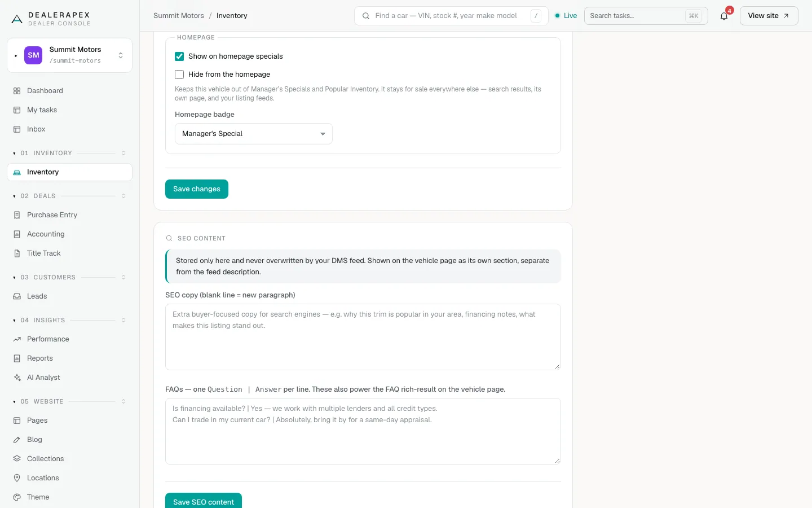The image size is (812, 508).
Task: Go to Summit Motors breadcrumb
Action: point(179,16)
